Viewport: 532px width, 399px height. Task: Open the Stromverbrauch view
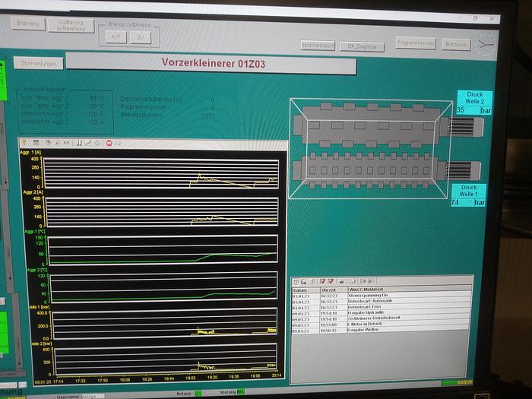click(318, 46)
